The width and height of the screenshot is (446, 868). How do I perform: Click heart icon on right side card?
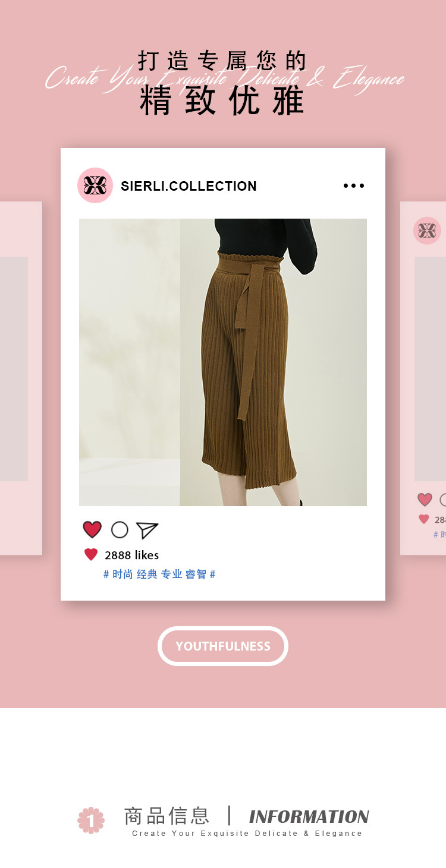[425, 500]
